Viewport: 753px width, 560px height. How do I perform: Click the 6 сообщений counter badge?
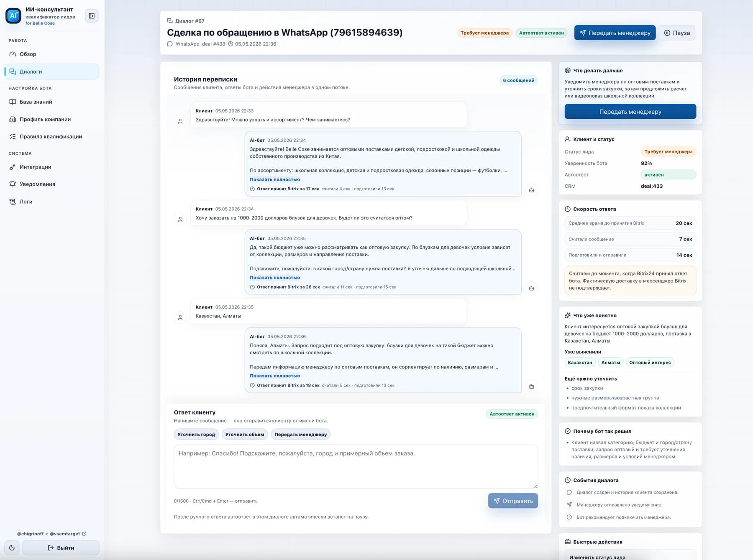(518, 80)
